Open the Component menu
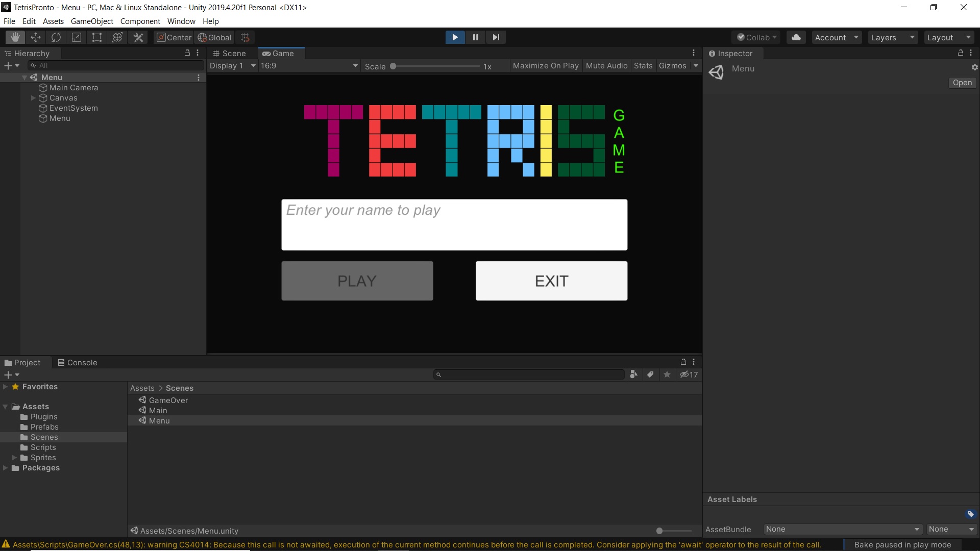Viewport: 980px width, 551px height. 140,21
